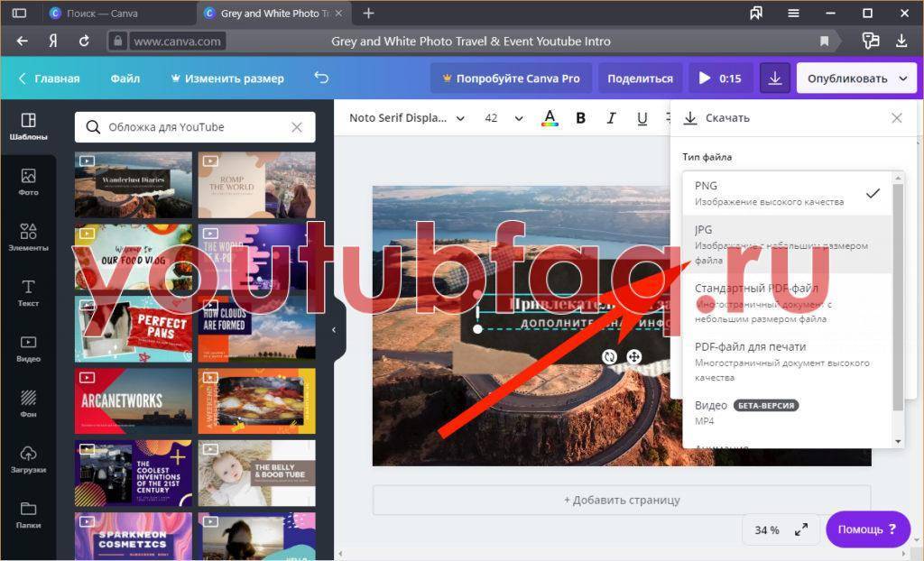Toggle underline text formatting
This screenshot has height=561, width=924.
(x=642, y=118)
